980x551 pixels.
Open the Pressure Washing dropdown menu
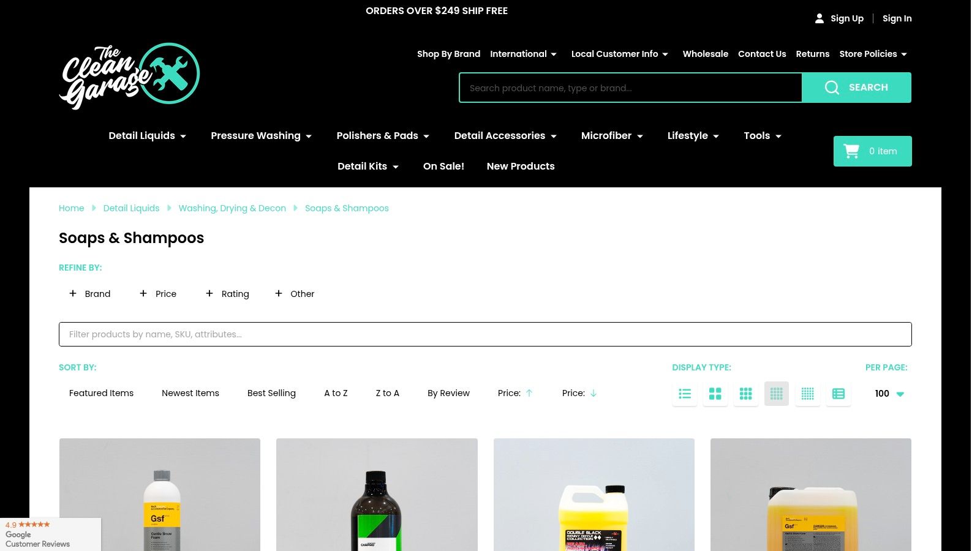tap(262, 136)
